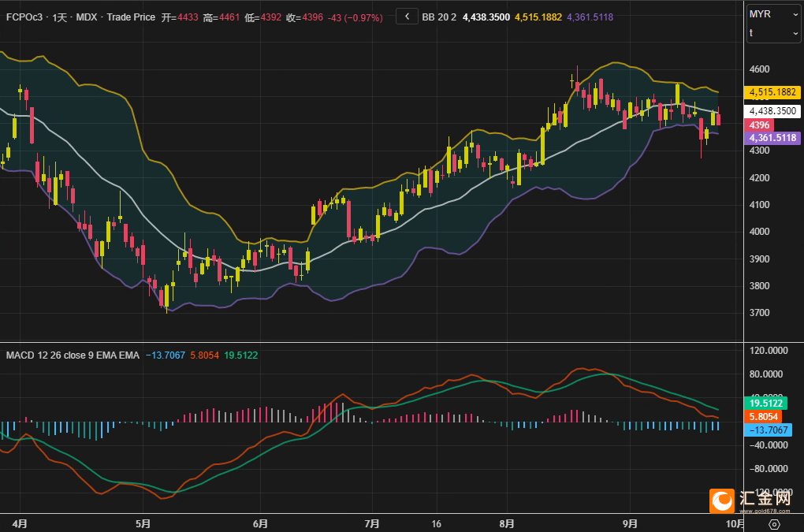Click the 6月 date label on the time axis

point(260,524)
